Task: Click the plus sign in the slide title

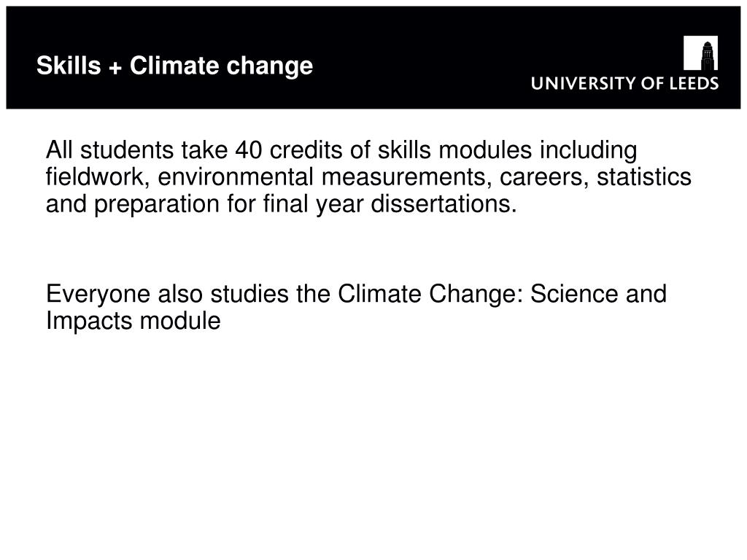Action: point(115,68)
